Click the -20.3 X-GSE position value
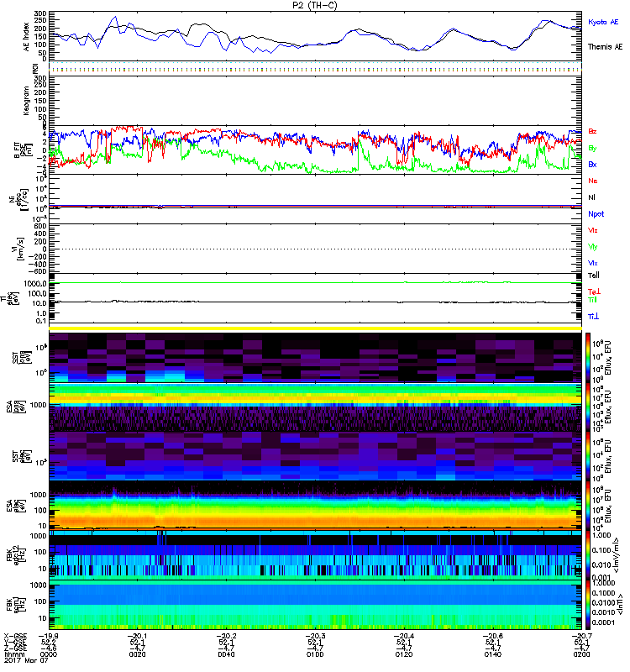The image size is (630, 672). point(315,636)
